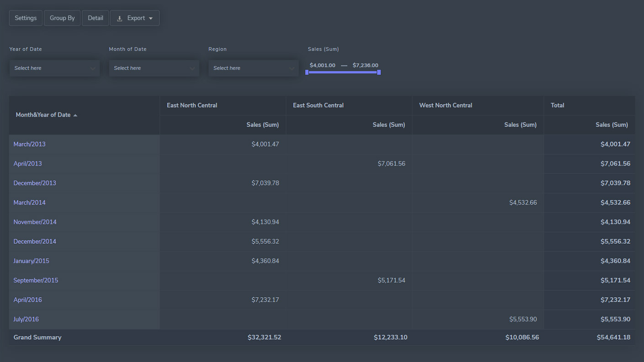
Task: Open the March/2013 row link
Action: [30, 144]
